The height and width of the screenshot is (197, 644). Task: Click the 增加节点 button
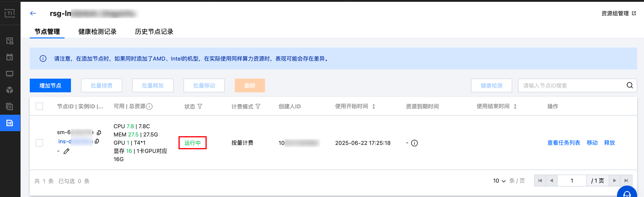[x=50, y=85]
